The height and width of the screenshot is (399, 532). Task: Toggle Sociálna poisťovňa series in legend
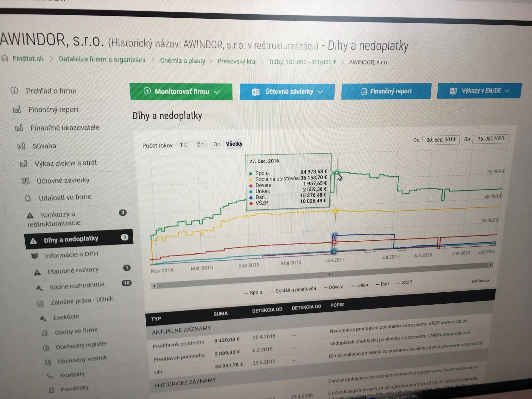click(x=293, y=289)
